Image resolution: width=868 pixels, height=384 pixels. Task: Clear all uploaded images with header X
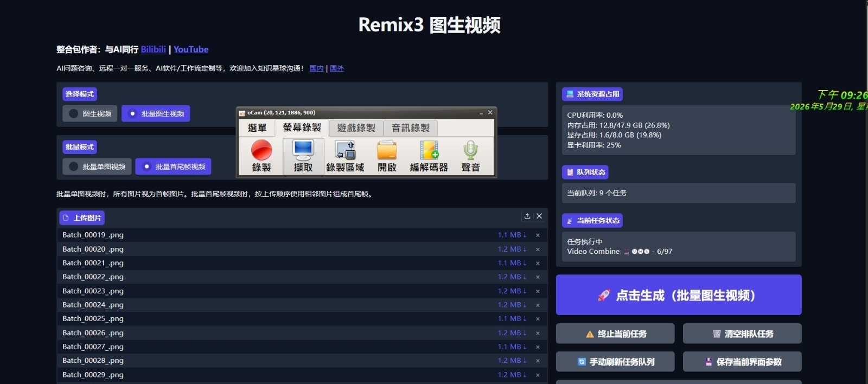pyautogui.click(x=539, y=216)
